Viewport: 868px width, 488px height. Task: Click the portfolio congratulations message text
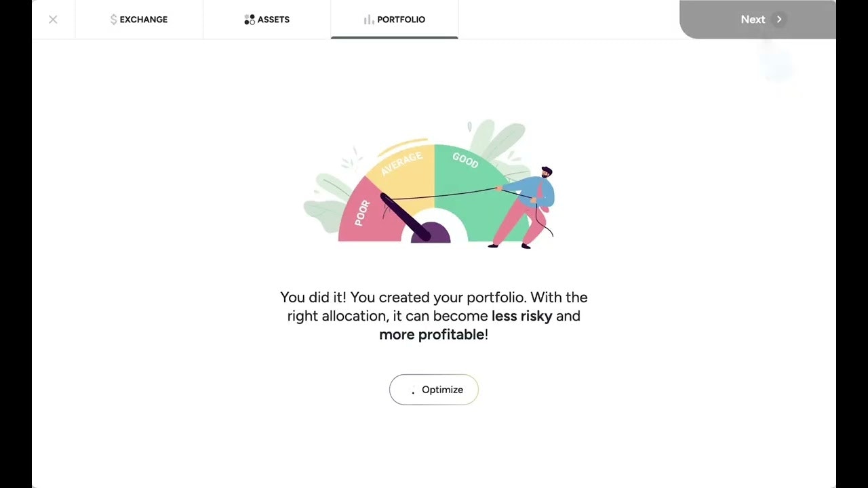pos(434,316)
